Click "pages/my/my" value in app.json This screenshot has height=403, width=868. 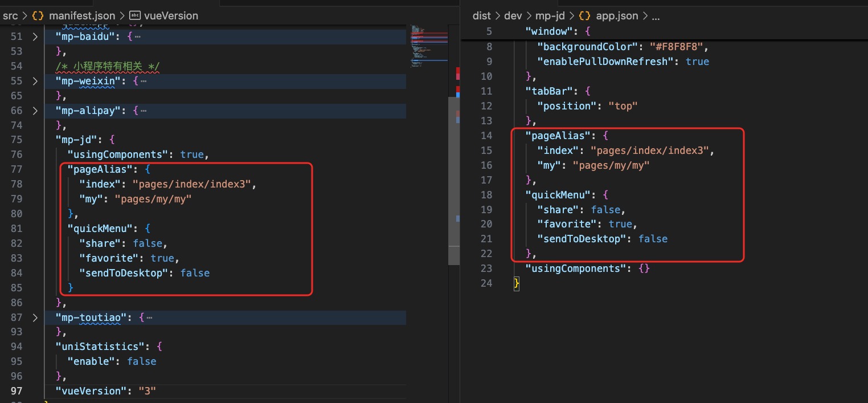point(611,165)
